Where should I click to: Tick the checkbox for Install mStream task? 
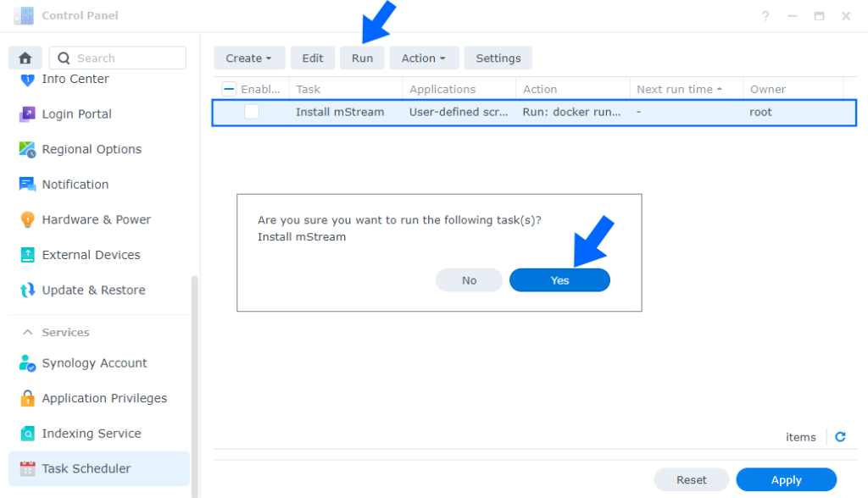pos(250,111)
